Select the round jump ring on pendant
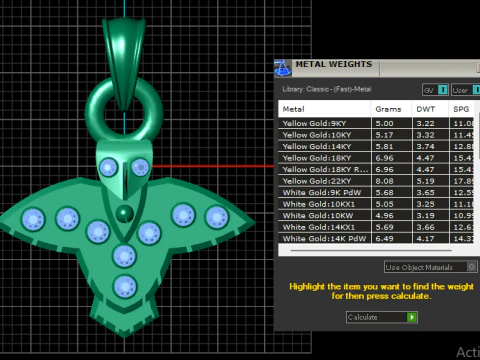Screen dimensions: 480x360 click(92, 112)
